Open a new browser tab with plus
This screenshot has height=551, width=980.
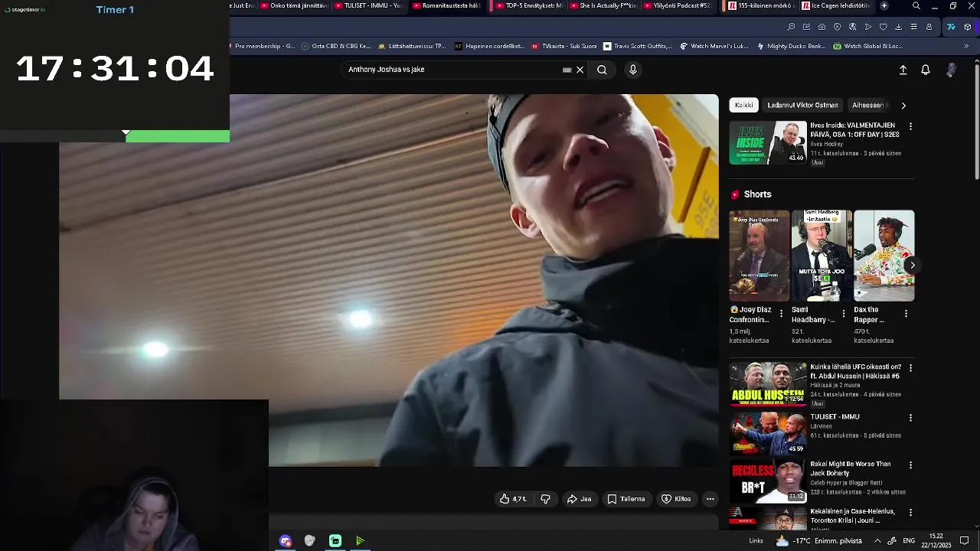[x=884, y=5]
